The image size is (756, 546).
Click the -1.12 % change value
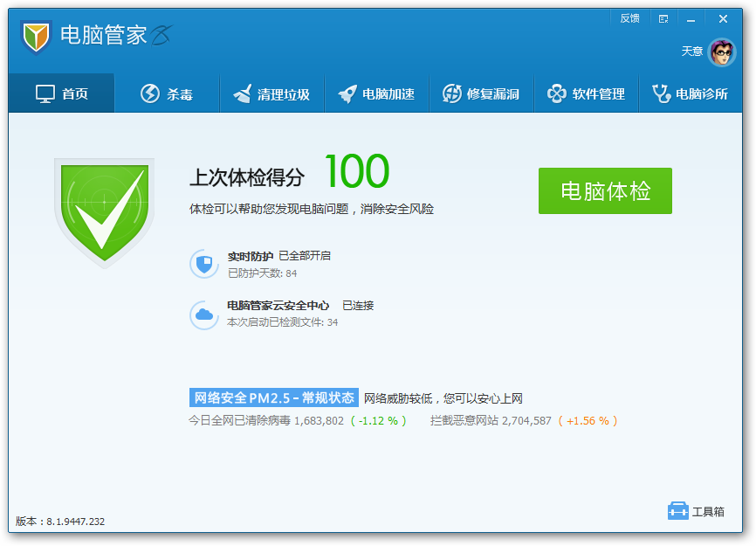pos(379,420)
